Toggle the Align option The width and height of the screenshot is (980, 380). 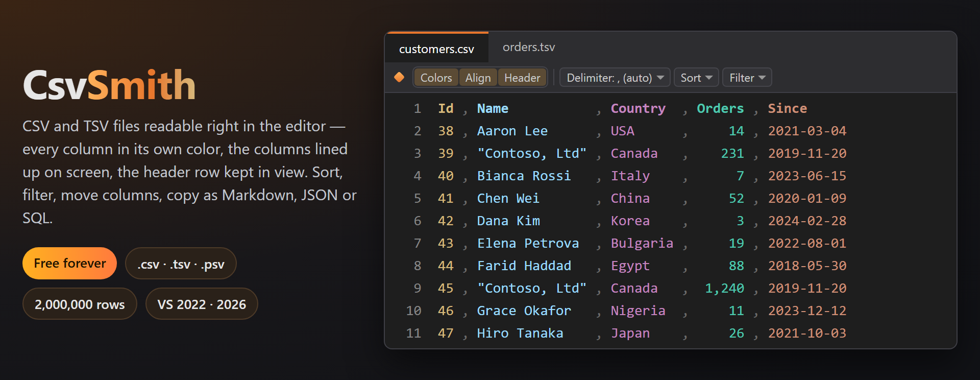[x=478, y=78]
